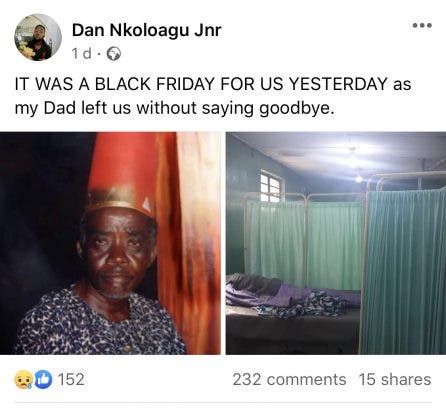Screen dimensions: 446x410
Task: Click the sad face reaction emoji
Action: (x=24, y=379)
